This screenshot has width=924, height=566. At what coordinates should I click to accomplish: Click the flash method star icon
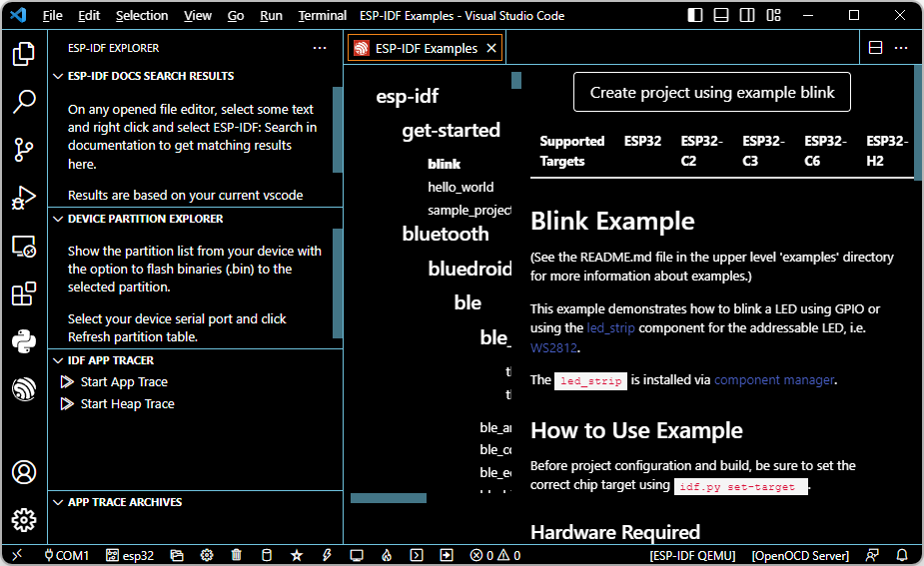(297, 555)
